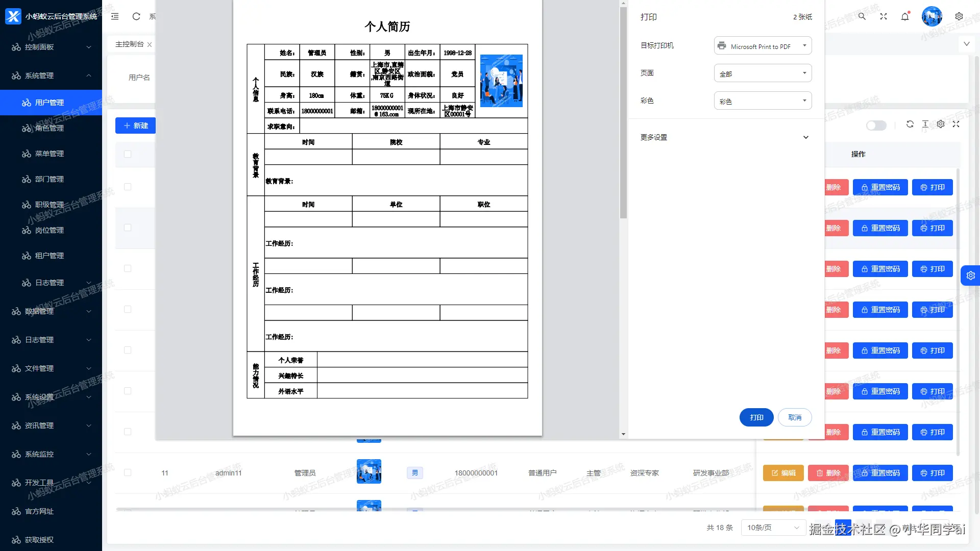Open settings gear in top right corner

pyautogui.click(x=959, y=16)
